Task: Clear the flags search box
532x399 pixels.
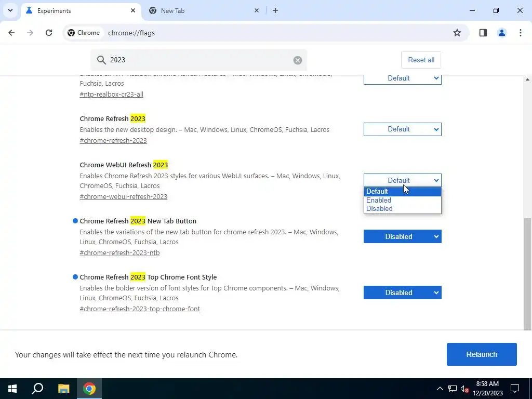Action: click(x=298, y=60)
